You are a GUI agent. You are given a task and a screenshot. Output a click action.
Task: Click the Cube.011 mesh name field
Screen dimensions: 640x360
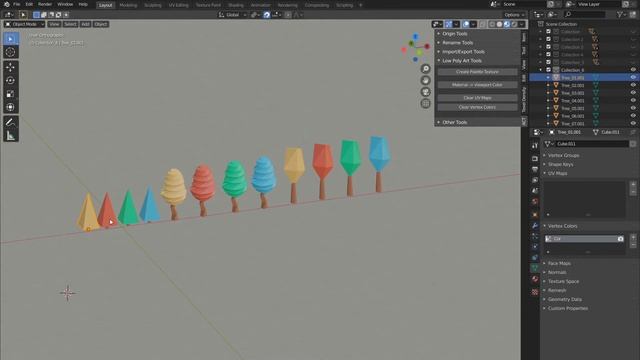(x=592, y=144)
